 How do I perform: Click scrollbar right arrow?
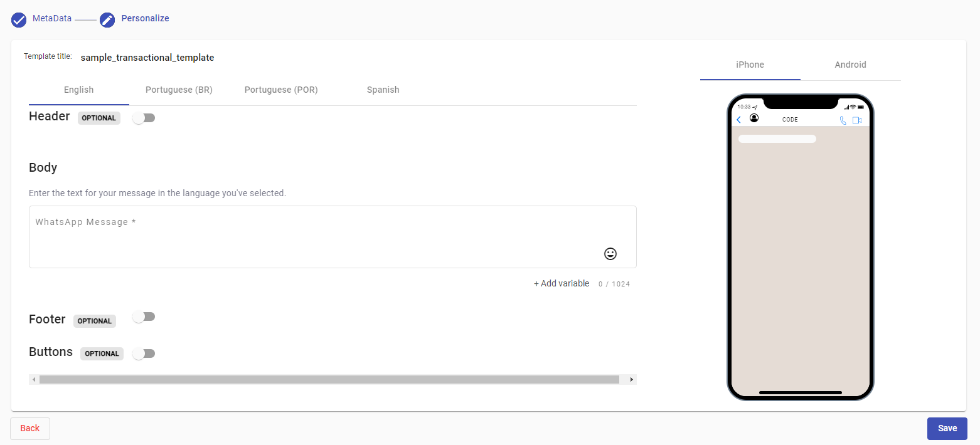(632, 379)
